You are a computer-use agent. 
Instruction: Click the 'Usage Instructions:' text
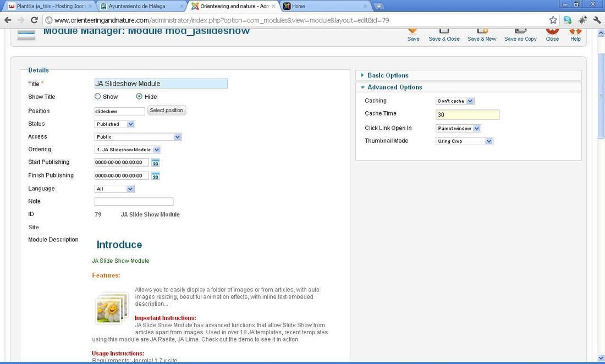(x=118, y=354)
